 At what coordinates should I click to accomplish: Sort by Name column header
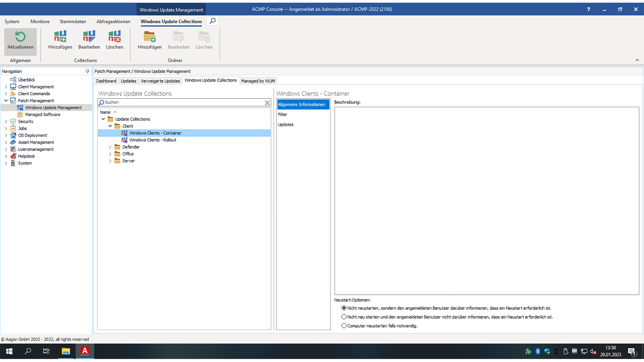105,112
